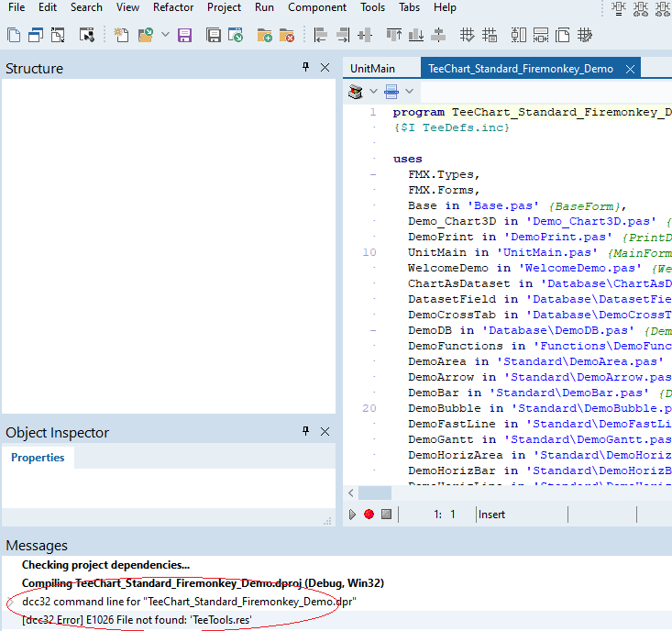Align bottom edges toolbar icon
The height and width of the screenshot is (631, 672).
click(x=415, y=35)
